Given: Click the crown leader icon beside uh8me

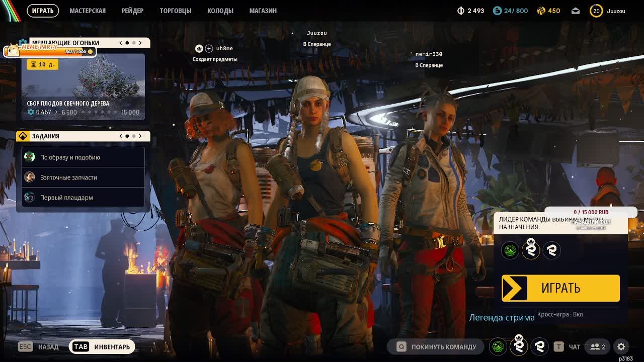Looking at the screenshot, I should 199,48.
